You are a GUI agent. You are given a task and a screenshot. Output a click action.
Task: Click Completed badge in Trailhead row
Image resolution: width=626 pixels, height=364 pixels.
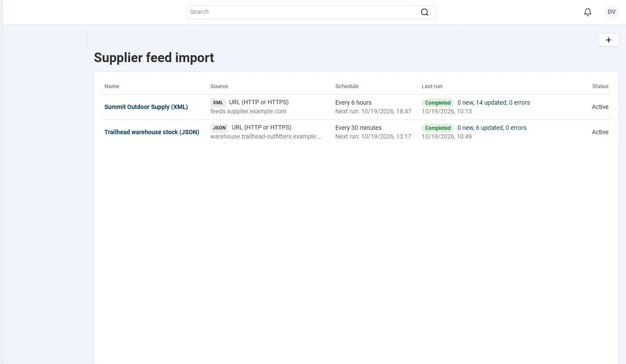click(x=438, y=128)
